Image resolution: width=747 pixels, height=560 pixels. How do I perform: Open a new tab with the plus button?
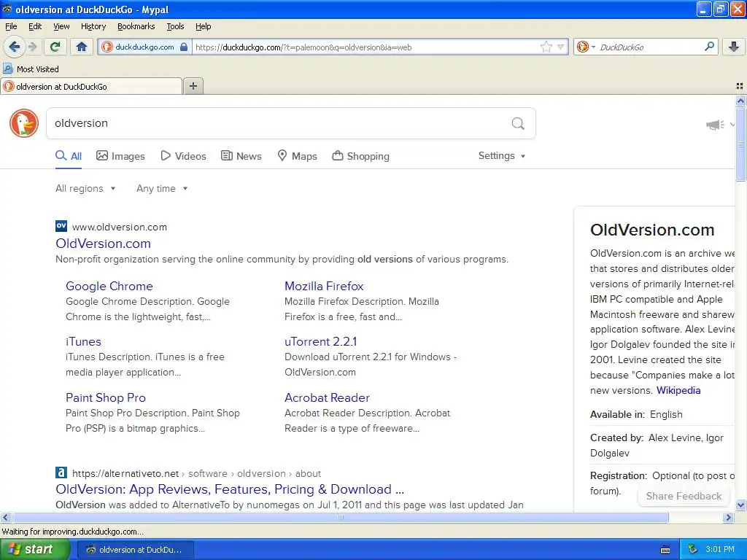click(193, 86)
